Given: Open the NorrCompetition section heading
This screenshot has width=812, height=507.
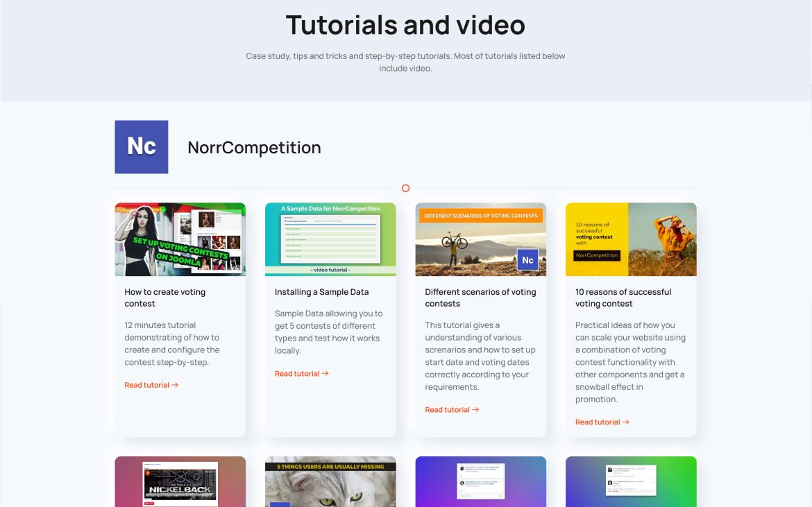Looking at the screenshot, I should (x=254, y=148).
